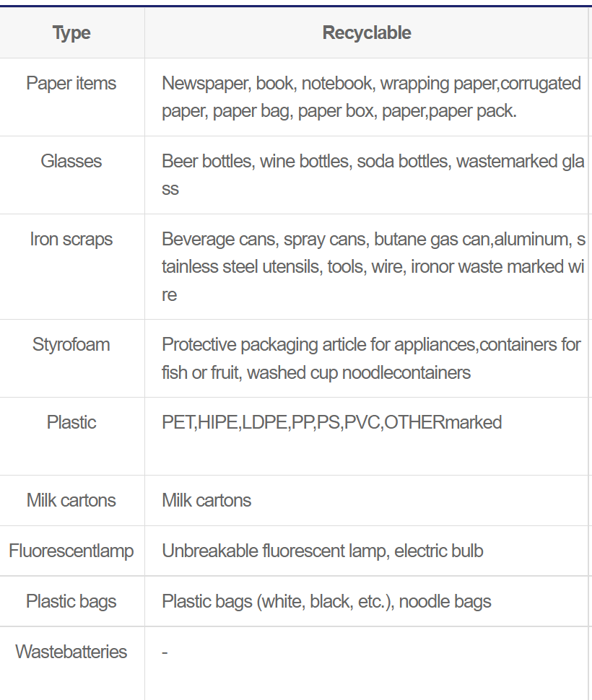Select the Plastic type cell

[x=71, y=423]
